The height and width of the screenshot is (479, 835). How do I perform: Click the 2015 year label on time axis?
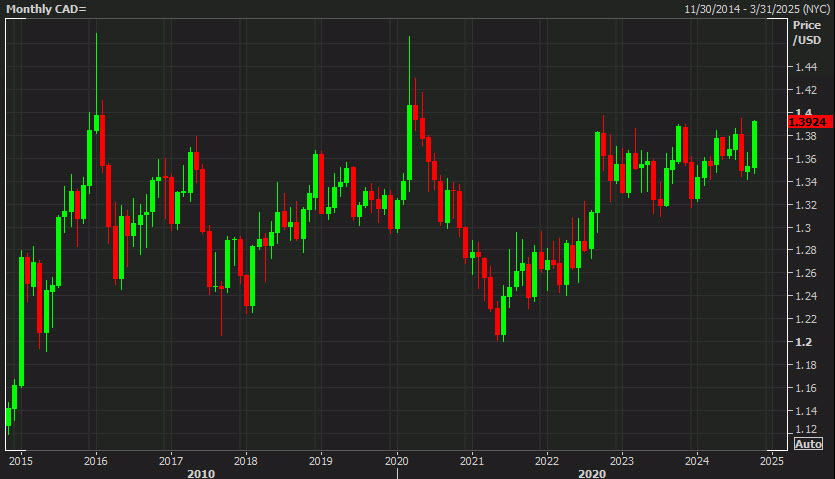pos(21,461)
